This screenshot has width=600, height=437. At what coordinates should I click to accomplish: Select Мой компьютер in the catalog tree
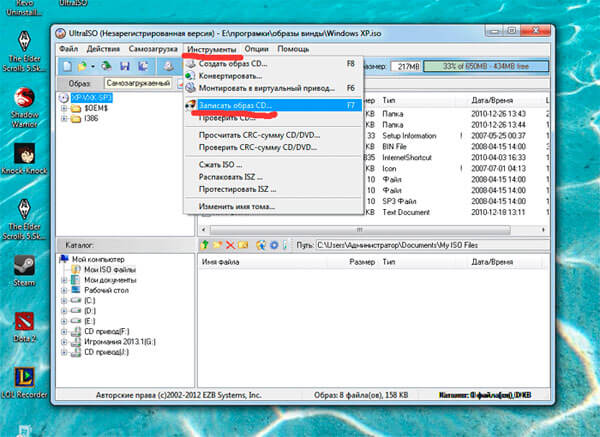click(x=98, y=259)
